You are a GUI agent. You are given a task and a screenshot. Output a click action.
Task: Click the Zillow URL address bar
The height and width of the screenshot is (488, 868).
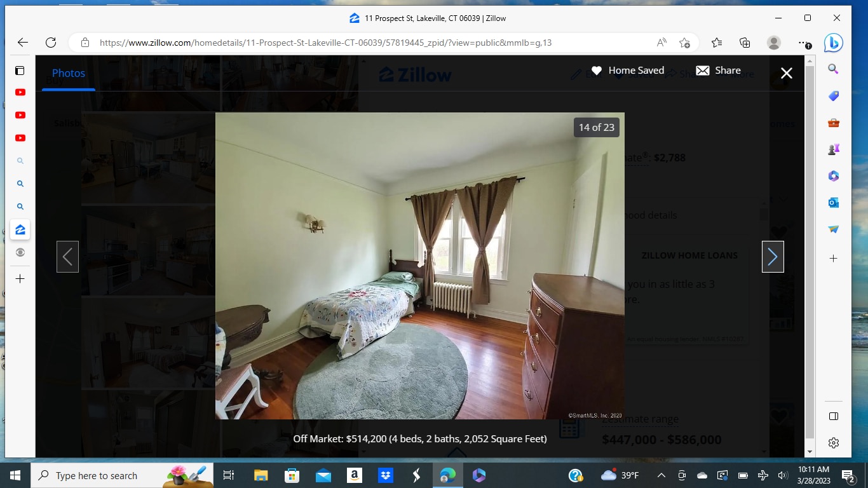tap(325, 43)
